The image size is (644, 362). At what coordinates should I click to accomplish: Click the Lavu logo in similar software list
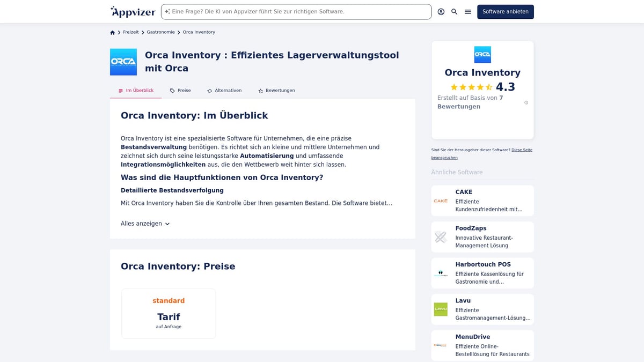tap(441, 309)
